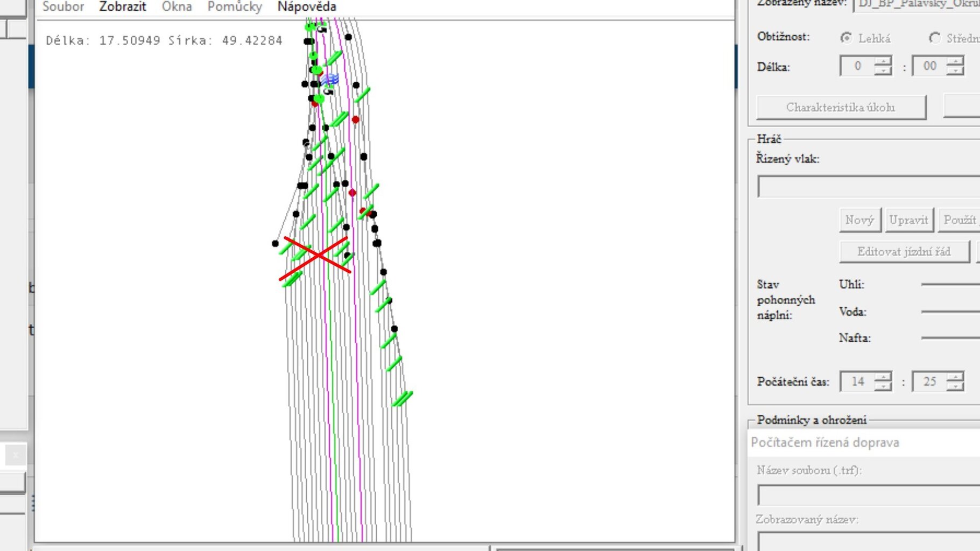Increase the Počáteční čas hour value

point(883,377)
